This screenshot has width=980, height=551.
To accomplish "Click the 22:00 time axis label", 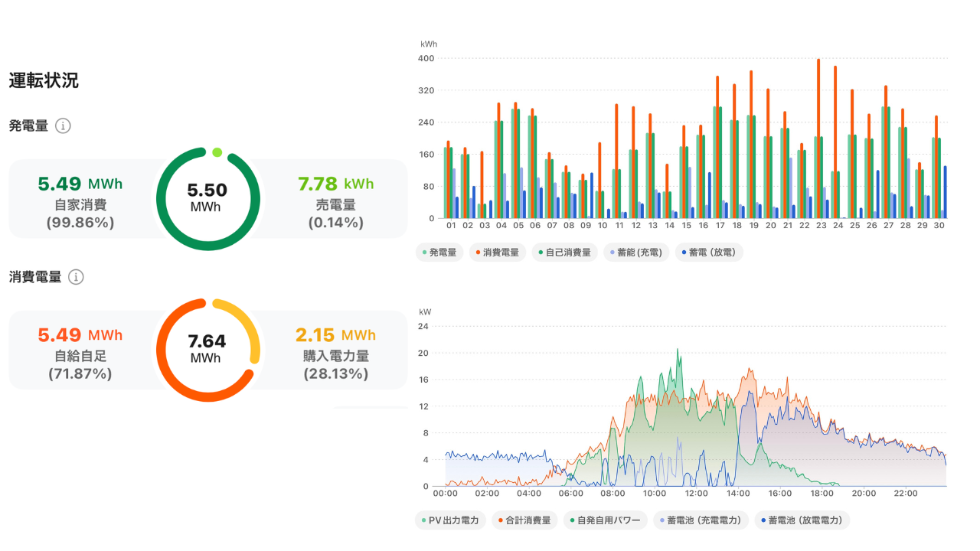I will (x=905, y=494).
